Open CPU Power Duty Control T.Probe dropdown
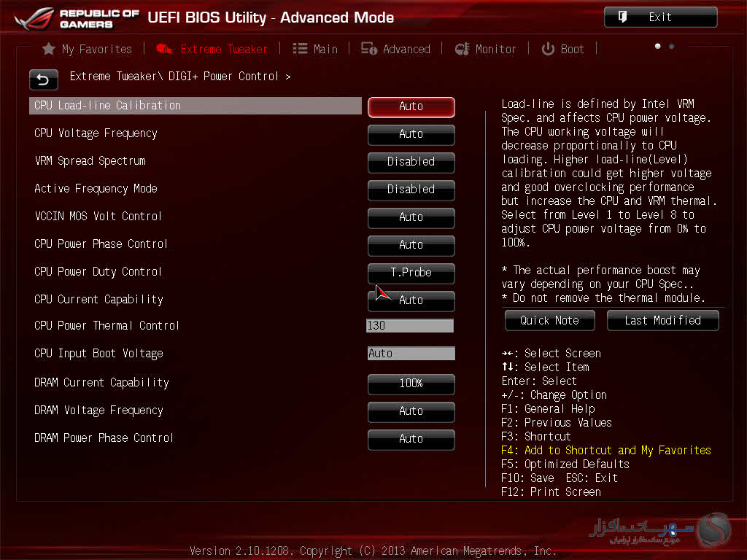This screenshot has height=560, width=747. (x=411, y=273)
